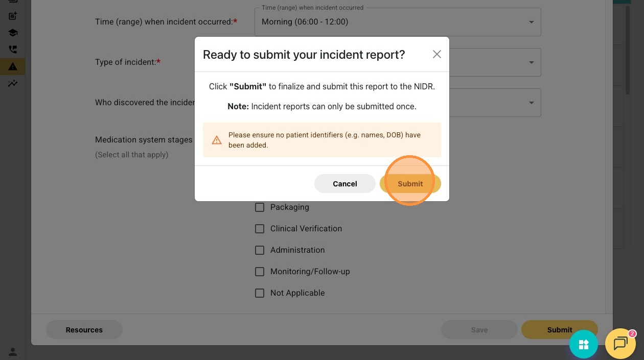The width and height of the screenshot is (644, 360).
Task: Check the Packaging checkbox
Action: click(260, 207)
